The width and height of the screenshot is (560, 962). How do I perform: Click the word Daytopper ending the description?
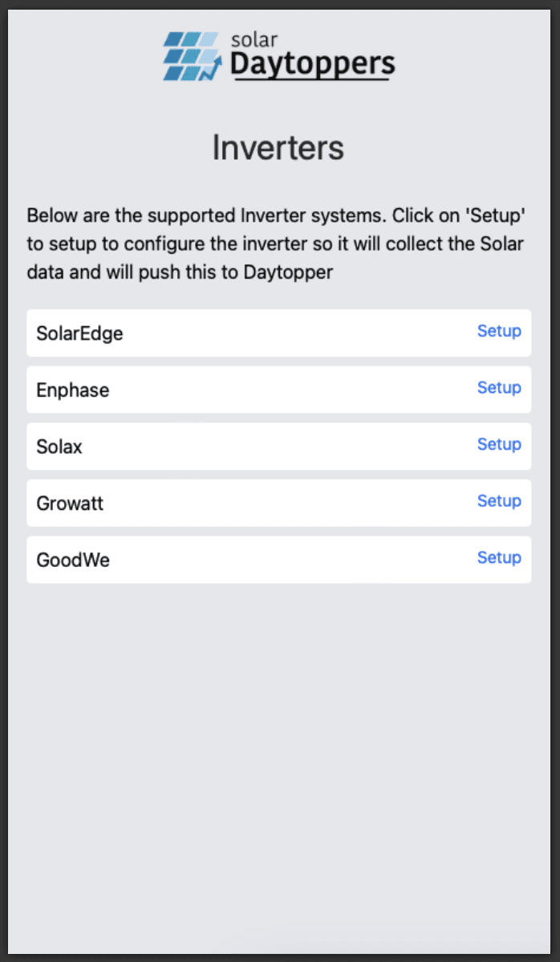[x=288, y=272]
